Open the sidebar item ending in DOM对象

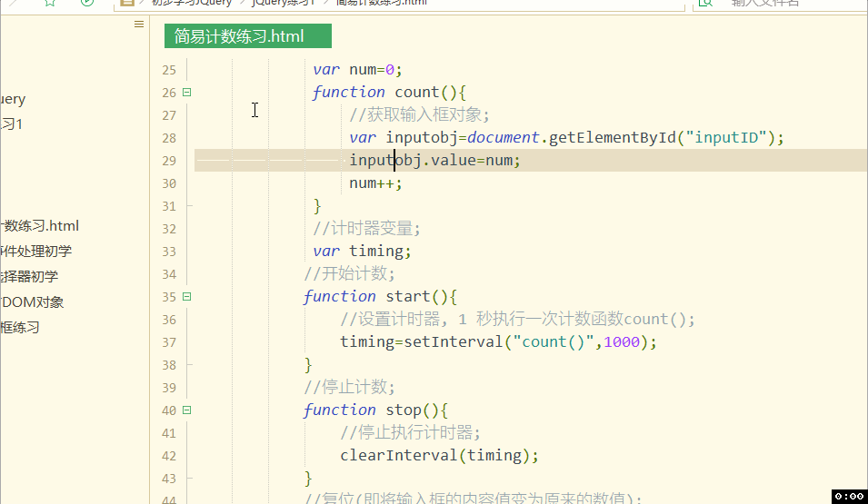click(32, 302)
